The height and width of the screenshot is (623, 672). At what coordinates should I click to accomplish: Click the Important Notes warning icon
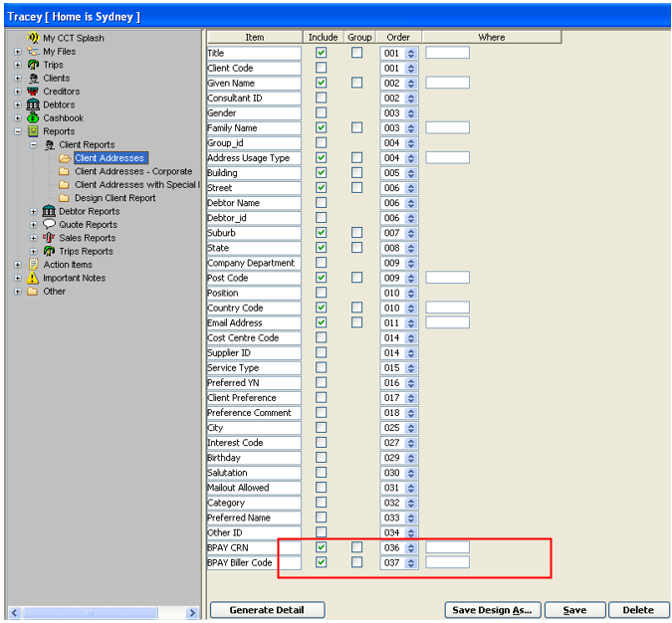pos(33,278)
